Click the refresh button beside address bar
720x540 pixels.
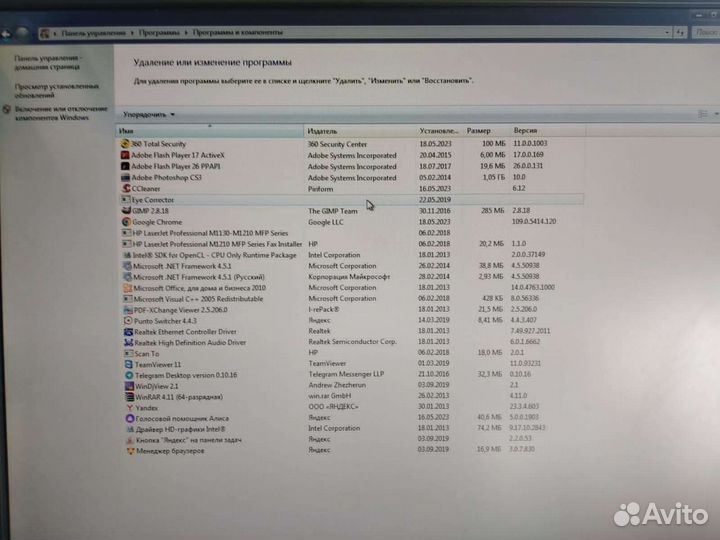tap(680, 32)
